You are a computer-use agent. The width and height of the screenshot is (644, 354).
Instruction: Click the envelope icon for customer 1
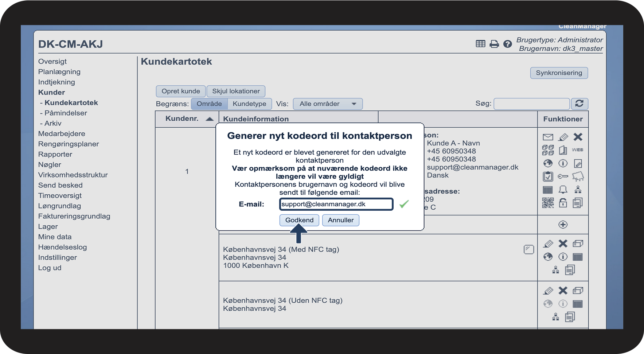(x=548, y=137)
